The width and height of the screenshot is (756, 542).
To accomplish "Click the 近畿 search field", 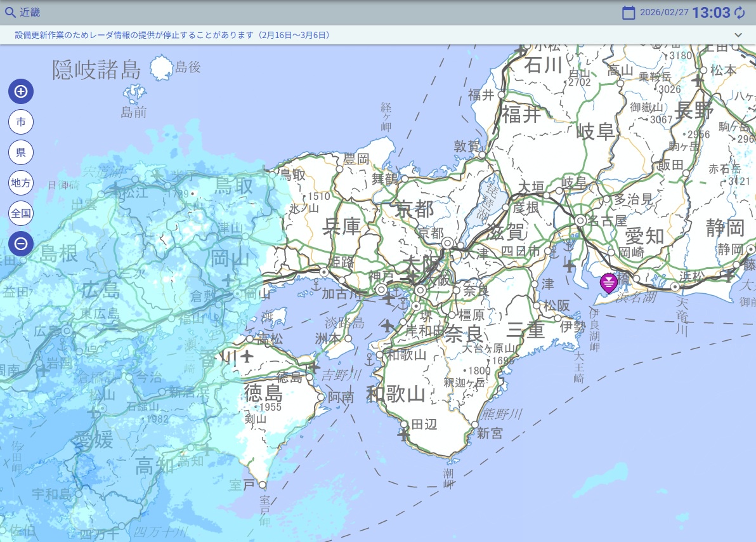I will coord(30,12).
